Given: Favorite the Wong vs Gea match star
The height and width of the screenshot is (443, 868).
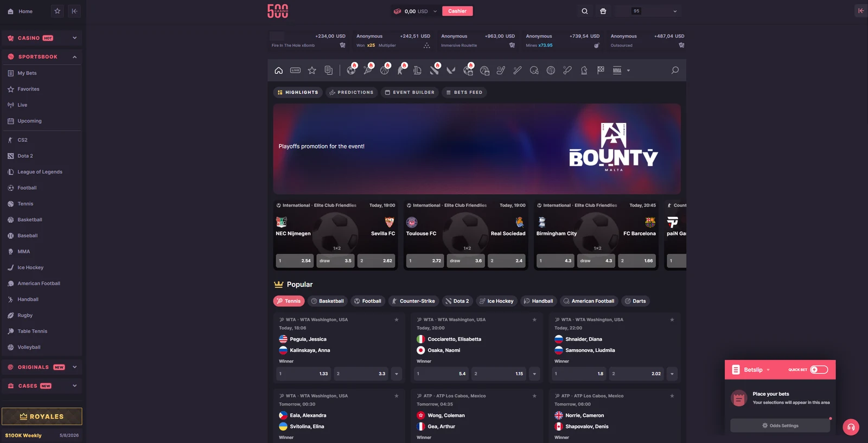Looking at the screenshot, I should click(534, 396).
